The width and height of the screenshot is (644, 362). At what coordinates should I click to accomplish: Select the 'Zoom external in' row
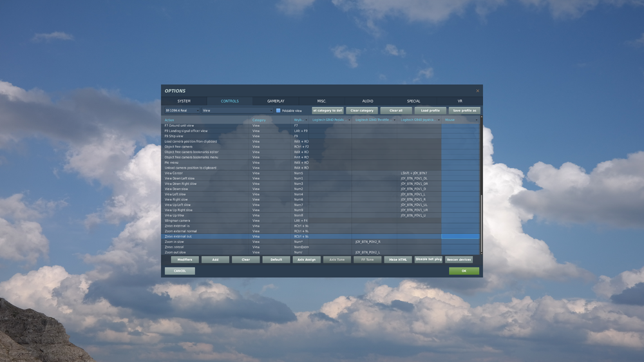pyautogui.click(x=321, y=226)
